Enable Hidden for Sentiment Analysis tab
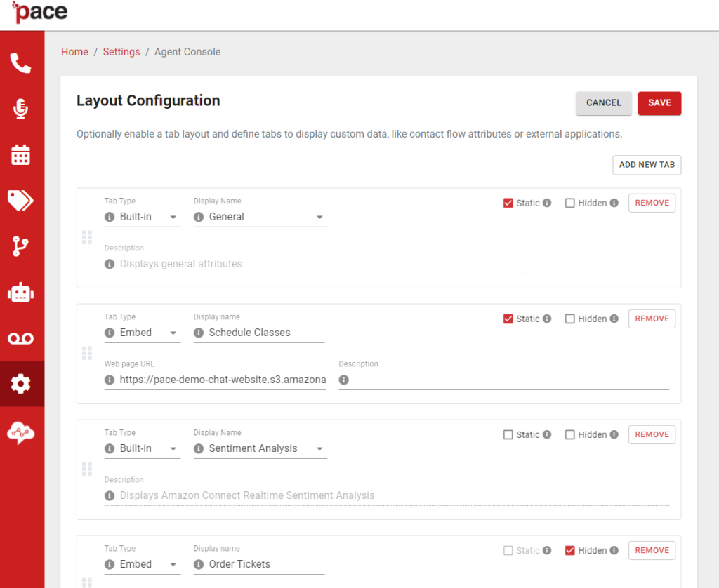Screen dimensions: 719x588 (569, 434)
